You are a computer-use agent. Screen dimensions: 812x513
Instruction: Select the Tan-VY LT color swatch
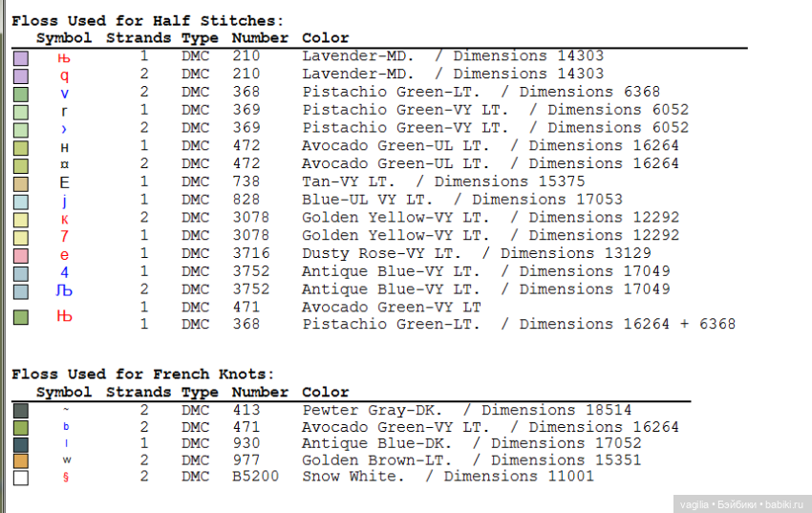point(21,183)
